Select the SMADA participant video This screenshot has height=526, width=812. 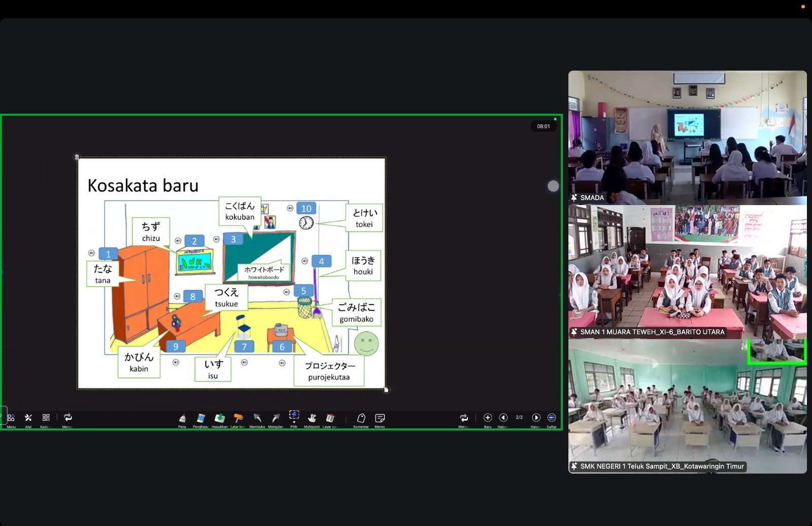(687, 137)
